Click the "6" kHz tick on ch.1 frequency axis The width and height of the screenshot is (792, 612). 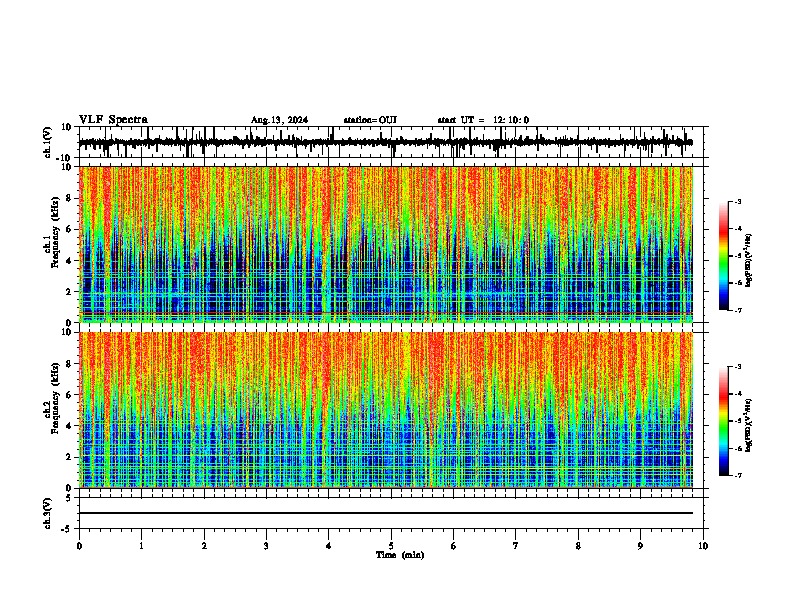70,229
